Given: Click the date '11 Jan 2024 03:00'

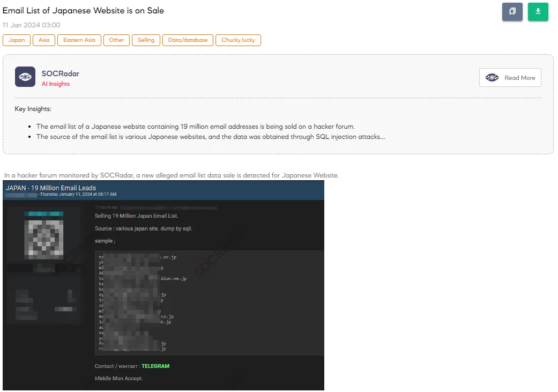Looking at the screenshot, I should (31, 25).
